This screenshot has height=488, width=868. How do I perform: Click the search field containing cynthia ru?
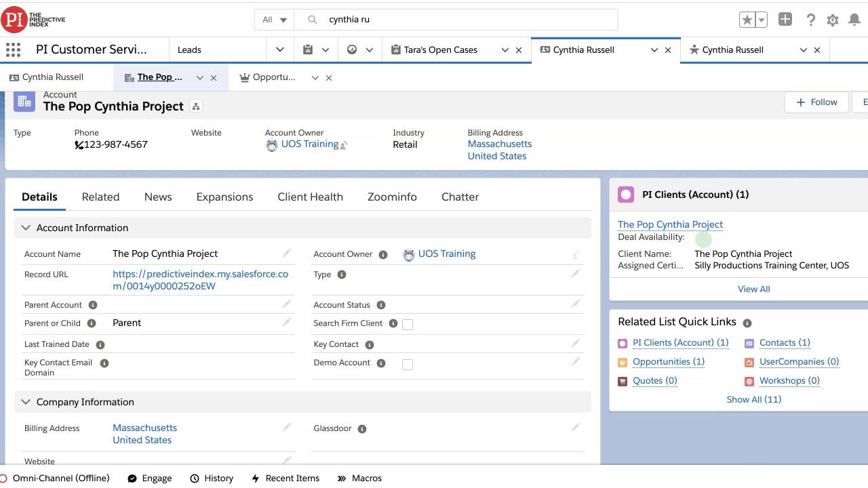click(x=456, y=20)
